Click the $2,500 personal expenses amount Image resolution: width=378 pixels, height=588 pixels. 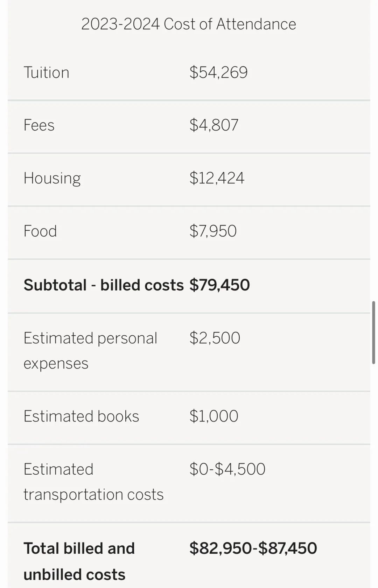[215, 338]
